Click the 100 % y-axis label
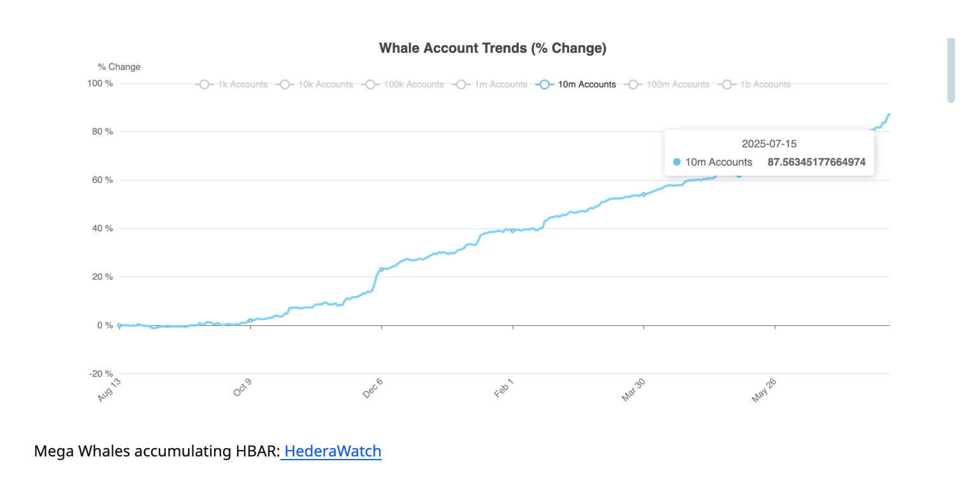The height and width of the screenshot is (480, 980). [100, 83]
